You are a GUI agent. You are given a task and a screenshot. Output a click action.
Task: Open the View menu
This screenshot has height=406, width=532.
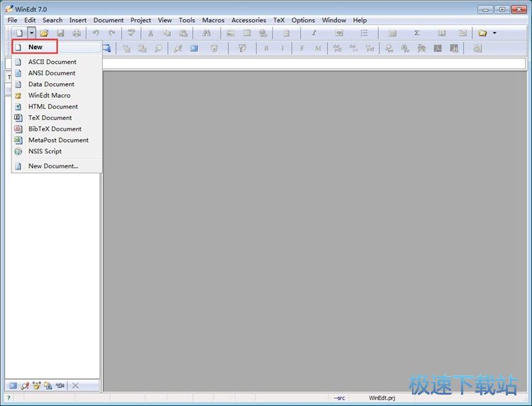point(165,21)
